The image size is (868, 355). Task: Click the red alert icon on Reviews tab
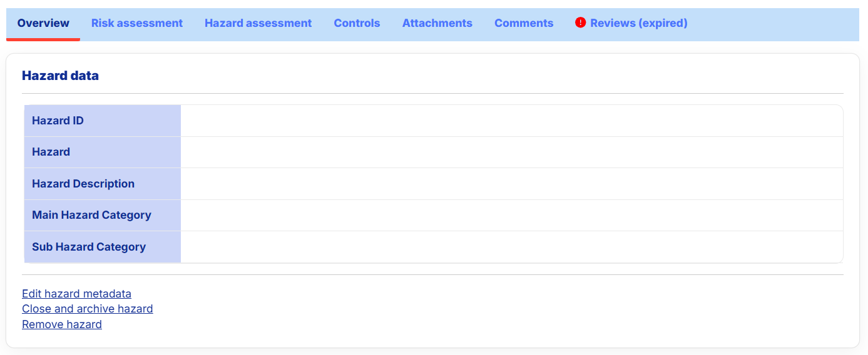pos(580,23)
